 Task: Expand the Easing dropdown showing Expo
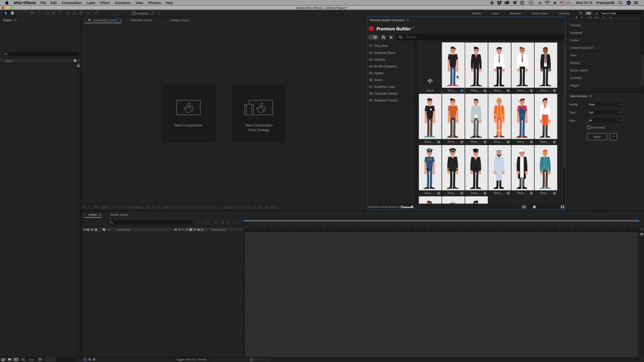pos(604,104)
